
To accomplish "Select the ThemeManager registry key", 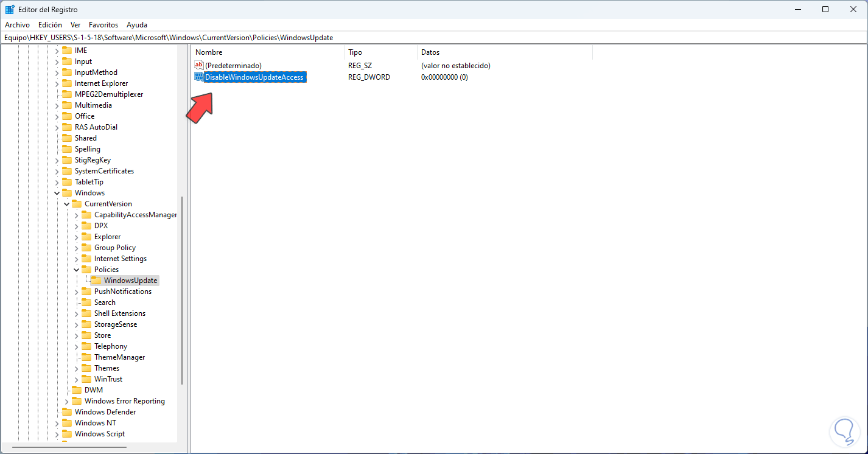I will tap(119, 357).
